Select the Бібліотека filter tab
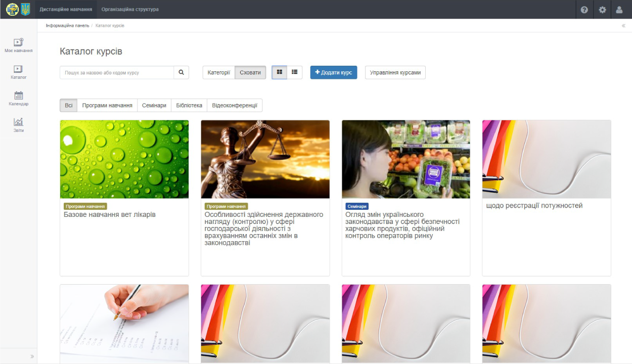Image resolution: width=632 pixels, height=364 pixels. click(189, 105)
